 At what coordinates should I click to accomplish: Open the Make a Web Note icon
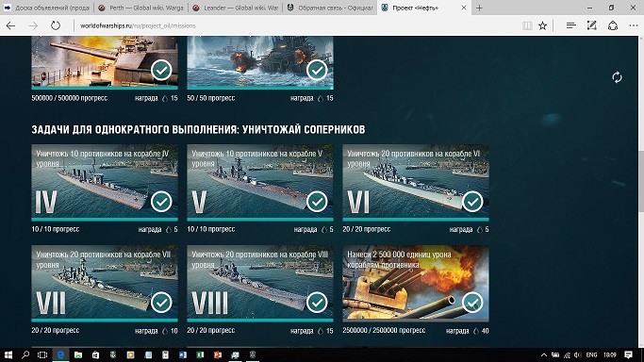point(591,25)
